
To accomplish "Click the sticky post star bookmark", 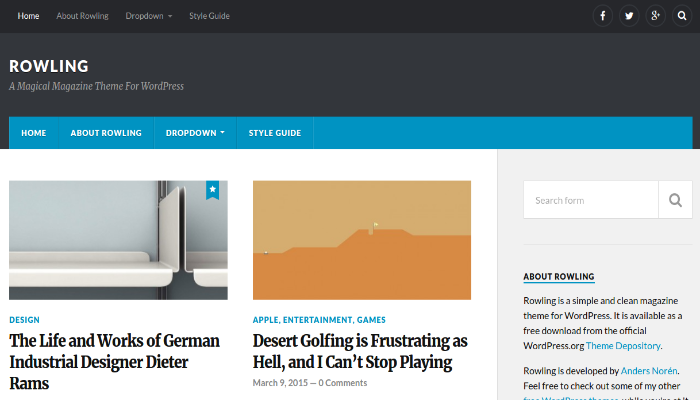I will pyautogui.click(x=212, y=190).
